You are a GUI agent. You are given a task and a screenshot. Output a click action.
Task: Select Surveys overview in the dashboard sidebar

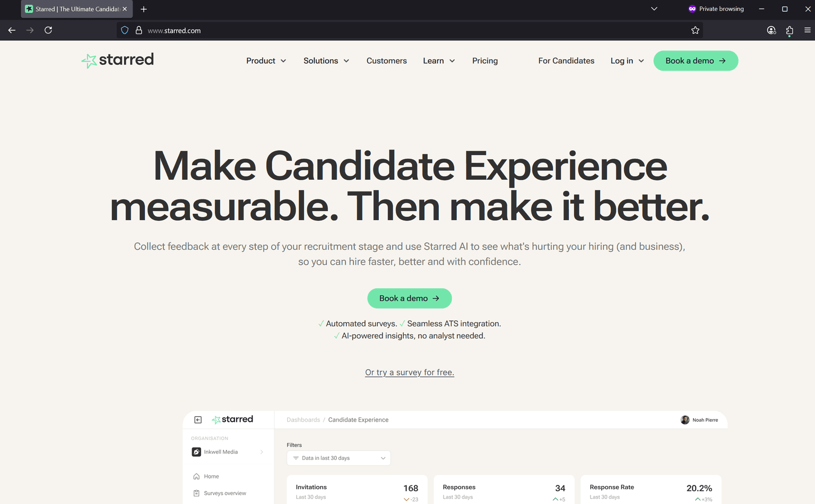pyautogui.click(x=224, y=493)
